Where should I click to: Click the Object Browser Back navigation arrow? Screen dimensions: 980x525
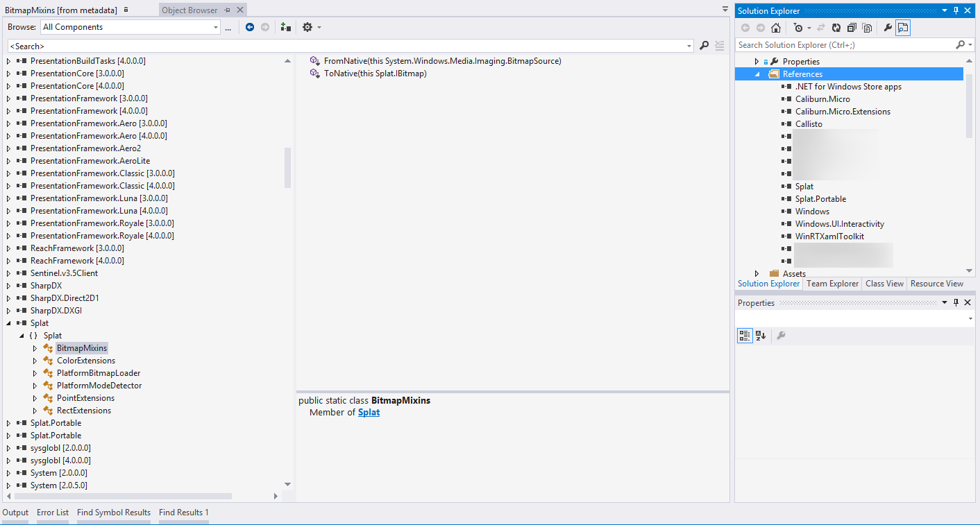pos(250,27)
